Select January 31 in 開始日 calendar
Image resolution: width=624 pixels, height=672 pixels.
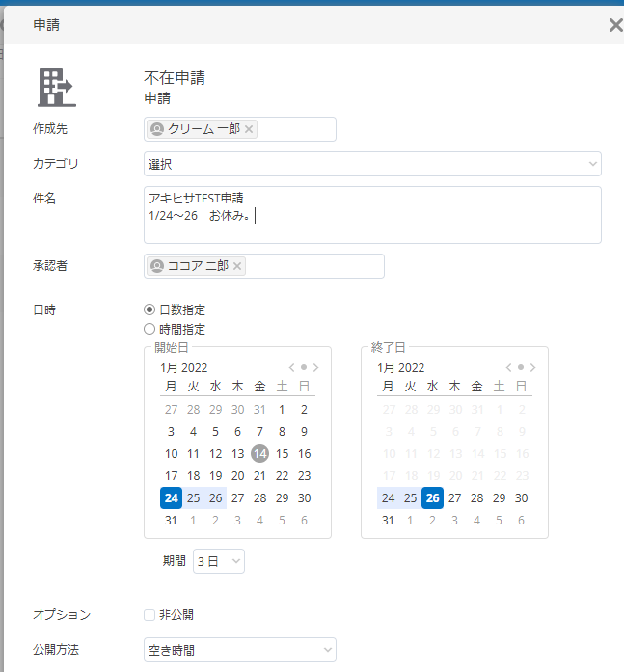tap(171, 521)
